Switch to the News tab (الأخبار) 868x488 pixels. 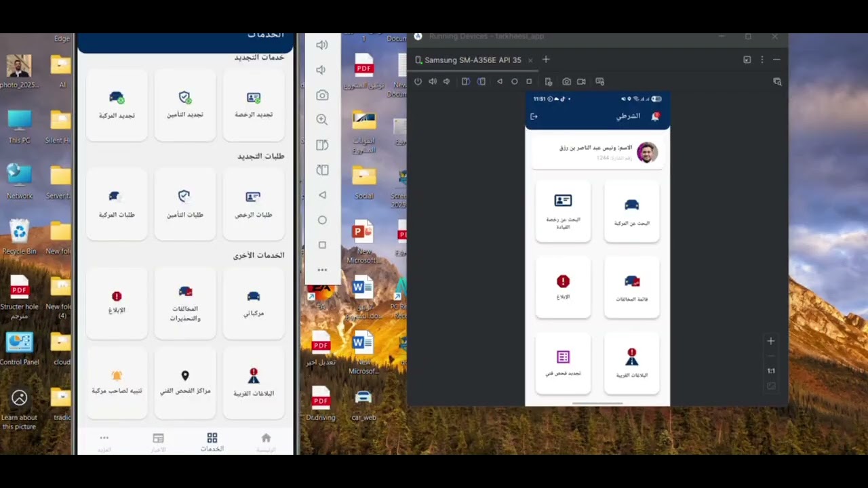(x=158, y=442)
